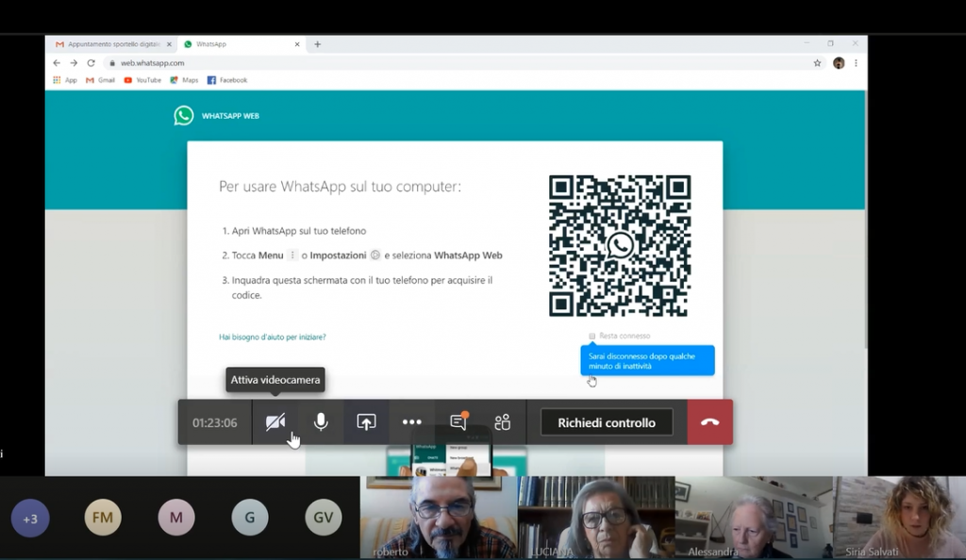The image size is (966, 560).
Task: Show the participants panel
Action: pos(503,422)
